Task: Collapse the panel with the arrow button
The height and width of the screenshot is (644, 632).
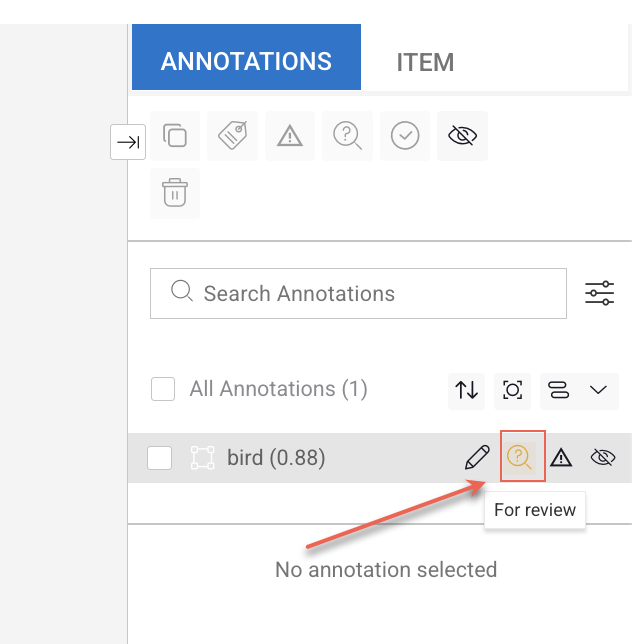Action: [128, 142]
